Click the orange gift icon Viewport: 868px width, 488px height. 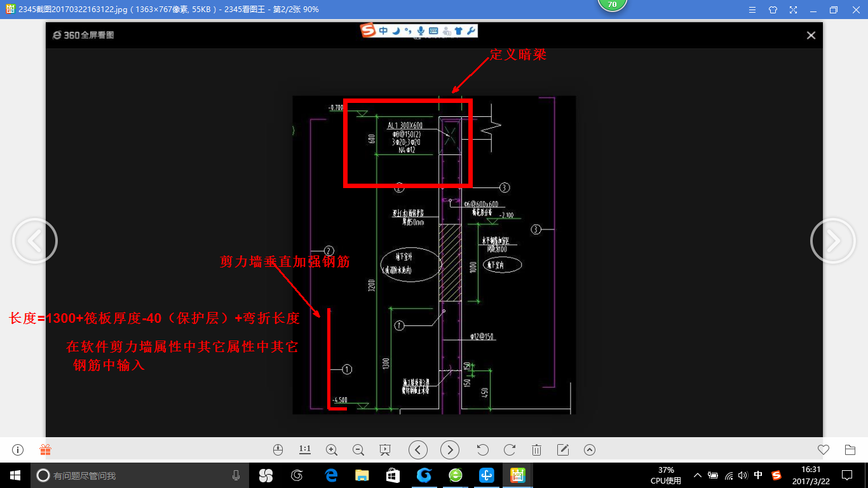(x=45, y=450)
